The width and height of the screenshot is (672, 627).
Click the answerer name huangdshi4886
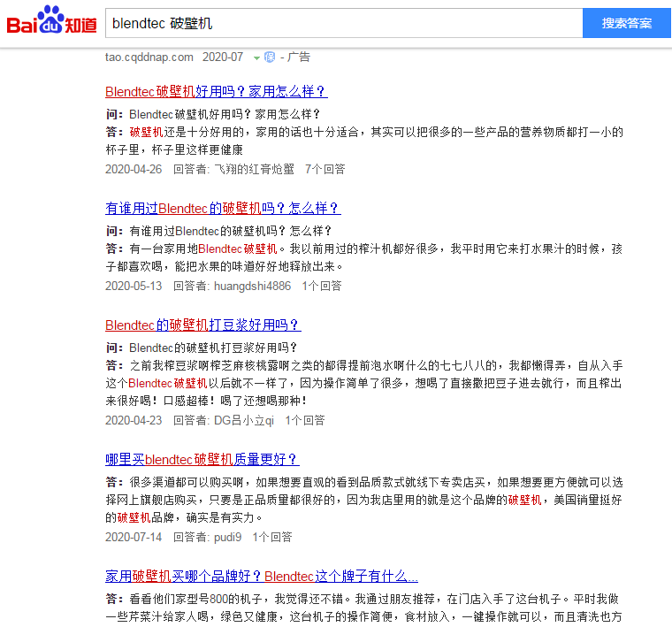tap(252, 286)
